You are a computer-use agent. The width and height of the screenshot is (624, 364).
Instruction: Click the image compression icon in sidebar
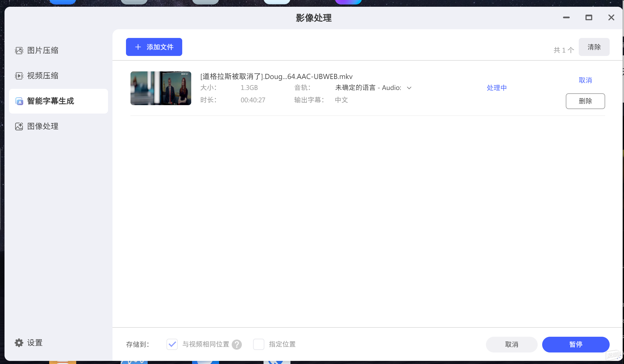(x=19, y=51)
